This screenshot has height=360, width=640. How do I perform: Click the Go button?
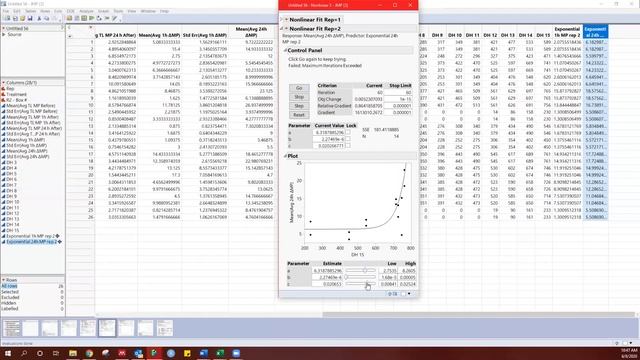pos(299,88)
